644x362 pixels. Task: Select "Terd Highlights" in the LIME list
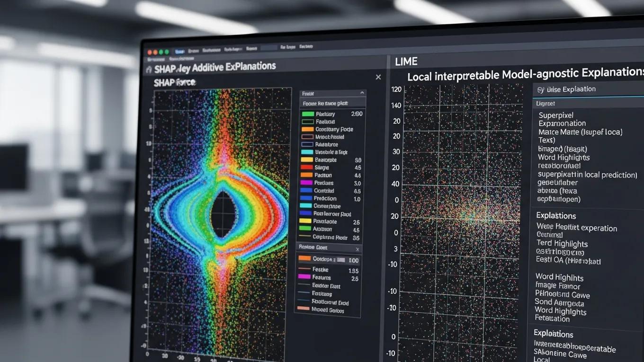pyautogui.click(x=562, y=244)
